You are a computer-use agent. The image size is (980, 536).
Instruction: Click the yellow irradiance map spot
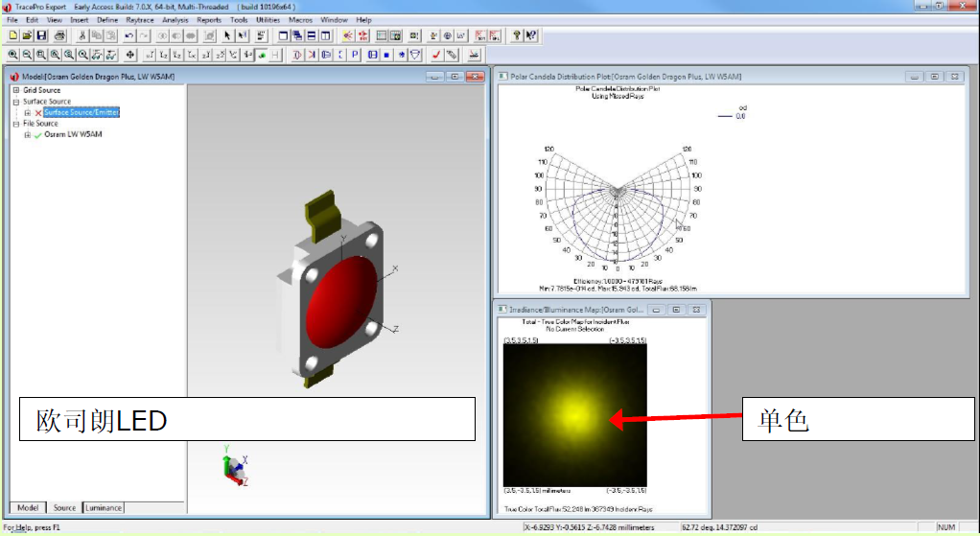tap(575, 414)
